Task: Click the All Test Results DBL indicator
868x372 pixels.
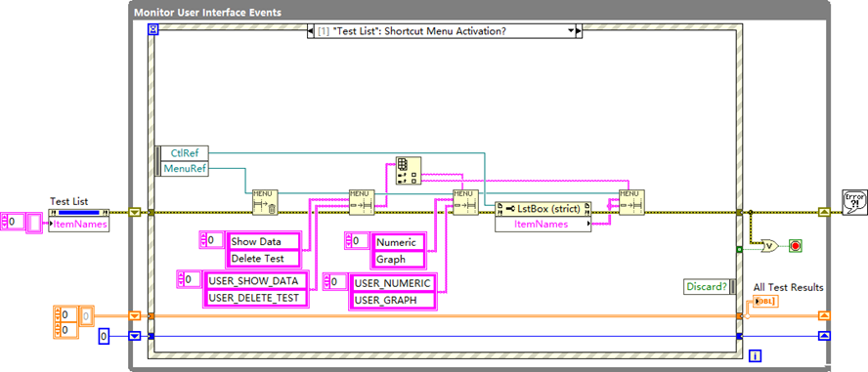Action: [x=766, y=302]
